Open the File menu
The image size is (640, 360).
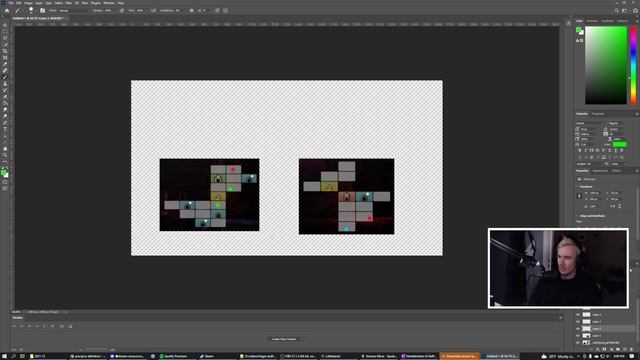(x=11, y=3)
